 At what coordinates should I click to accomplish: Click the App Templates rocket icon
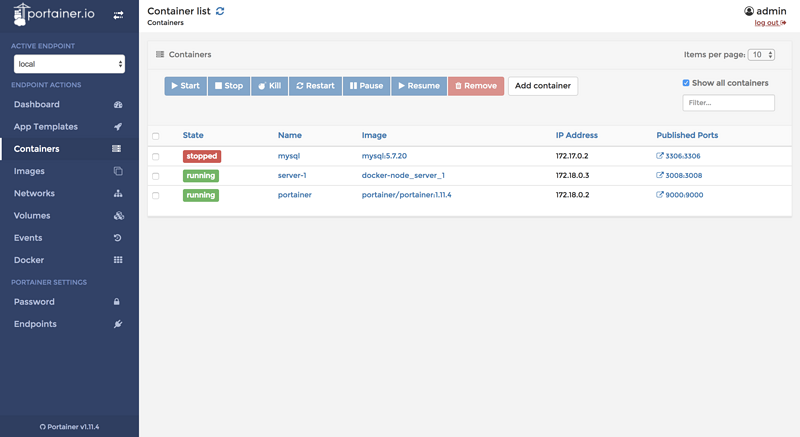[118, 127]
